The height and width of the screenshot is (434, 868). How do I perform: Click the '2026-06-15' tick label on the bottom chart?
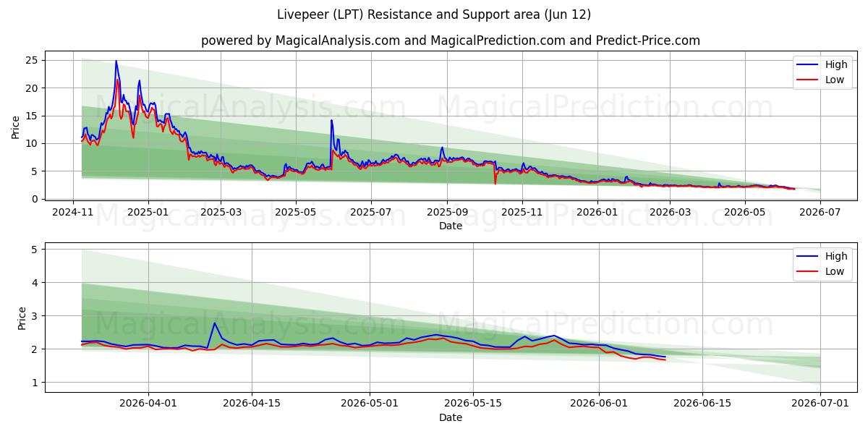click(702, 404)
